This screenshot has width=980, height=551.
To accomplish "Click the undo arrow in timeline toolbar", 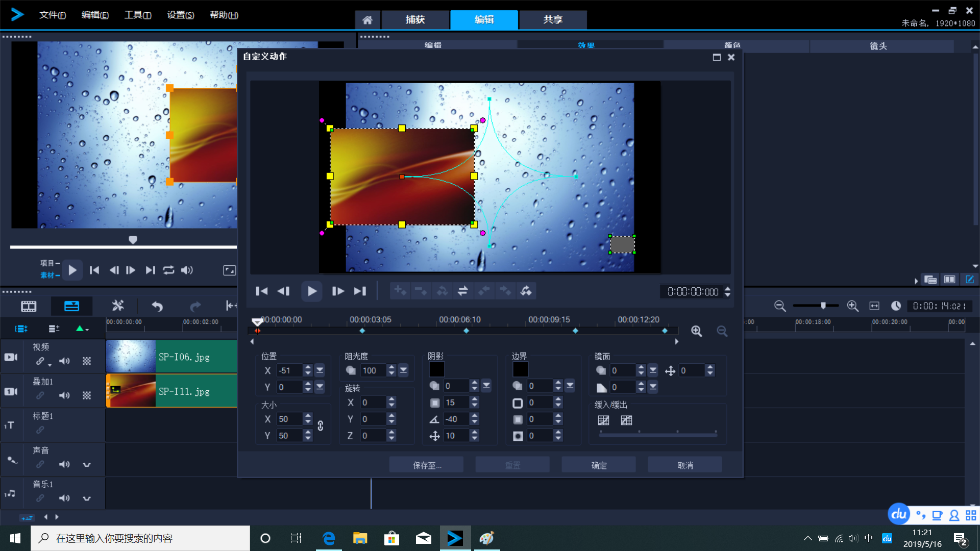I will [x=157, y=306].
